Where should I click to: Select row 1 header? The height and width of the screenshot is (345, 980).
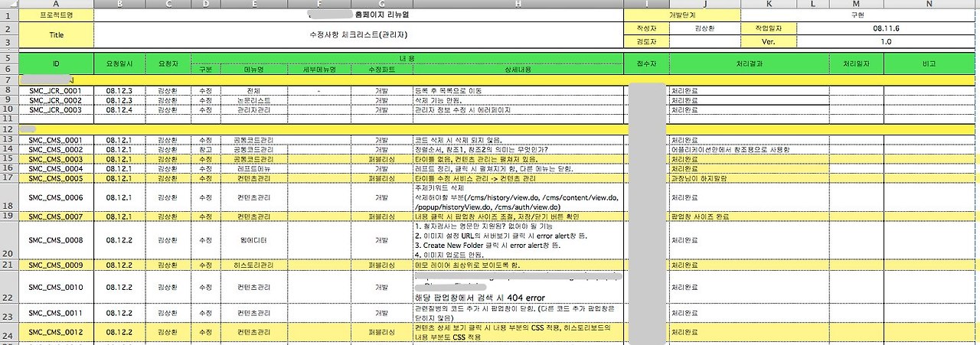click(8, 15)
